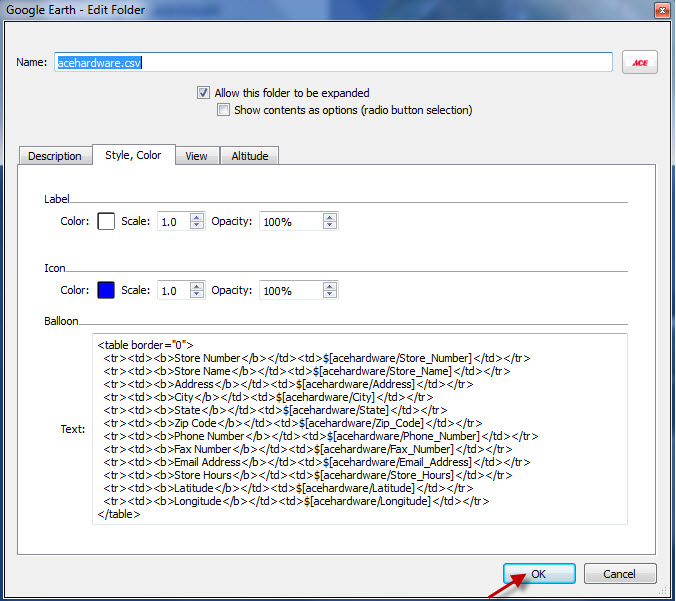The image size is (676, 601).
Task: Click the closing </table> line
Action: (x=119, y=514)
